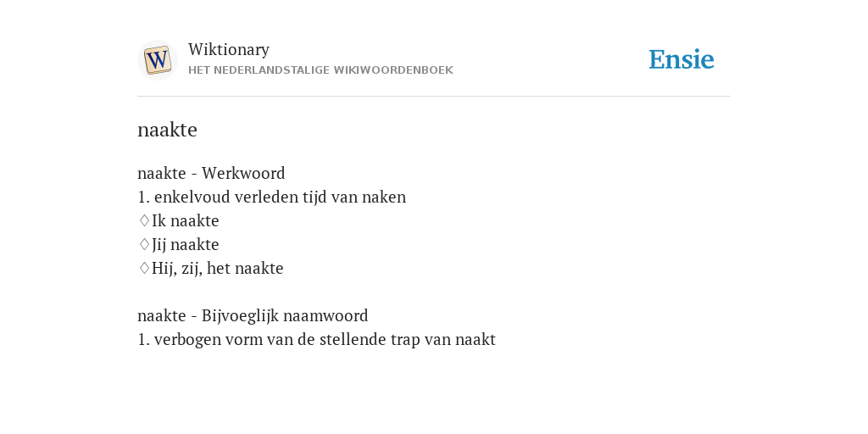Click the diamond bullet before Jij naakte
The width and height of the screenshot is (868, 434).
click(144, 245)
